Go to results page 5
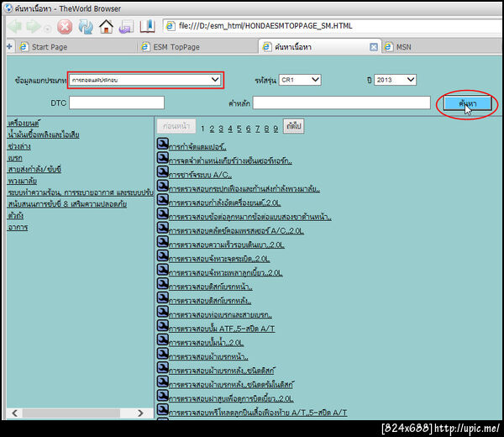This screenshot has width=504, height=437. (239, 129)
